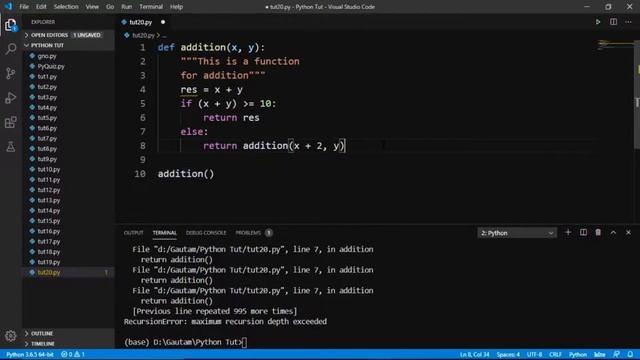Switch to the Output panel tab
Screen dimensions: 640x360
[133, 233]
